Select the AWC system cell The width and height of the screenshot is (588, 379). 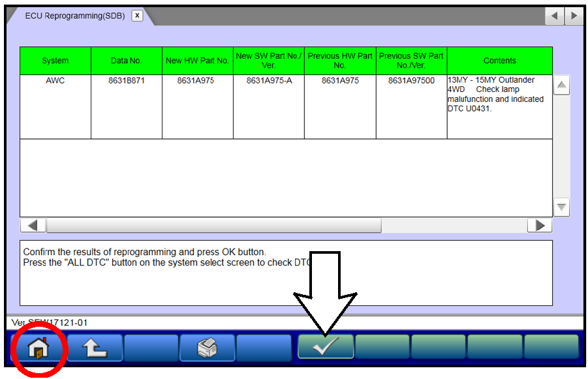click(x=55, y=81)
